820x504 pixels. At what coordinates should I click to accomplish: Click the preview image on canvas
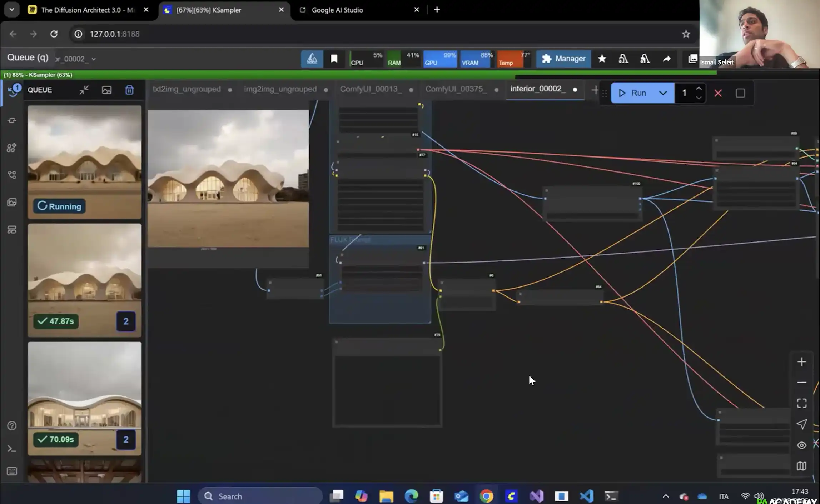[x=228, y=178]
